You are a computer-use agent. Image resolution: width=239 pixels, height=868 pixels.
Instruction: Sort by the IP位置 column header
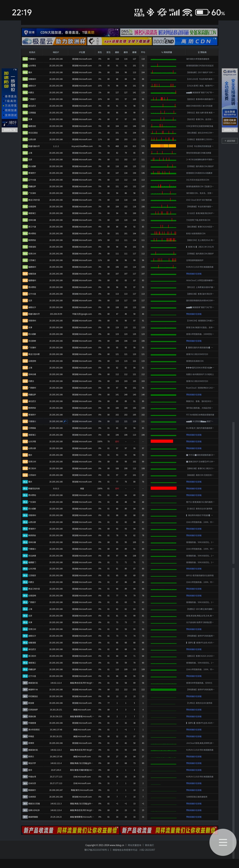click(82, 52)
